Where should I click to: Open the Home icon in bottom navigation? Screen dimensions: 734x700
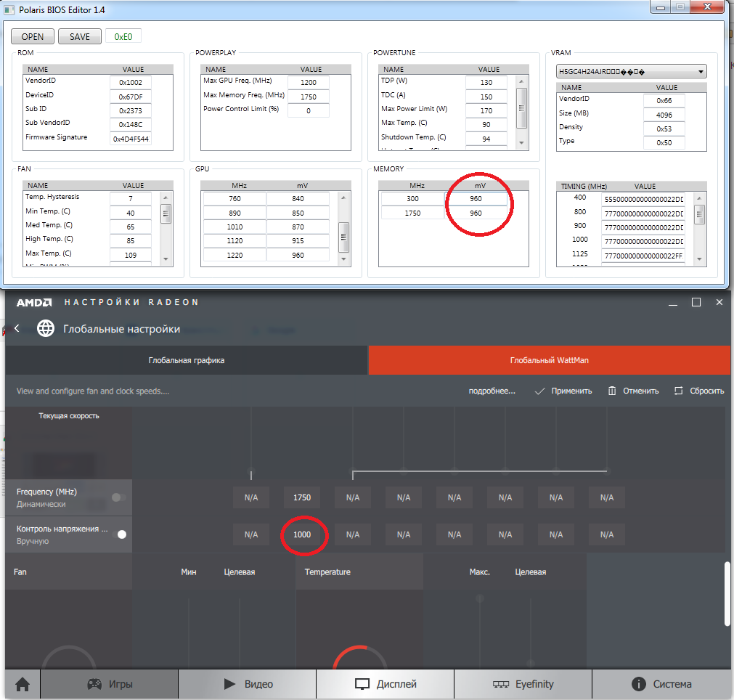point(23,684)
